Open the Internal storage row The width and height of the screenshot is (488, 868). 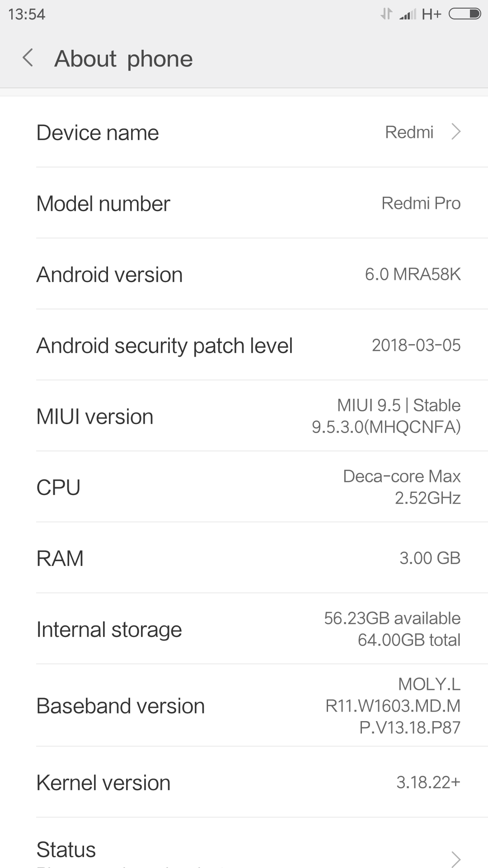[x=244, y=629]
